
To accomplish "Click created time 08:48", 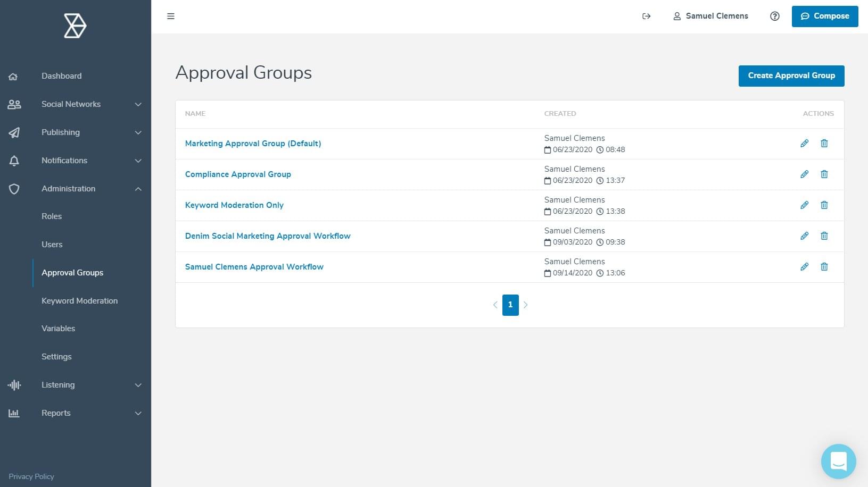I will (x=615, y=149).
